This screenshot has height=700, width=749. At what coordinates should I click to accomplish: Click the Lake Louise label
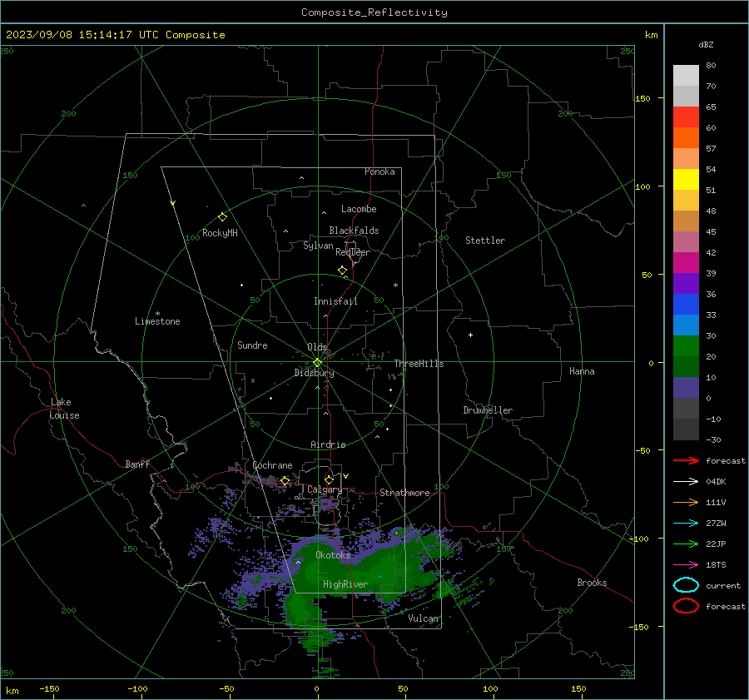[64, 409]
